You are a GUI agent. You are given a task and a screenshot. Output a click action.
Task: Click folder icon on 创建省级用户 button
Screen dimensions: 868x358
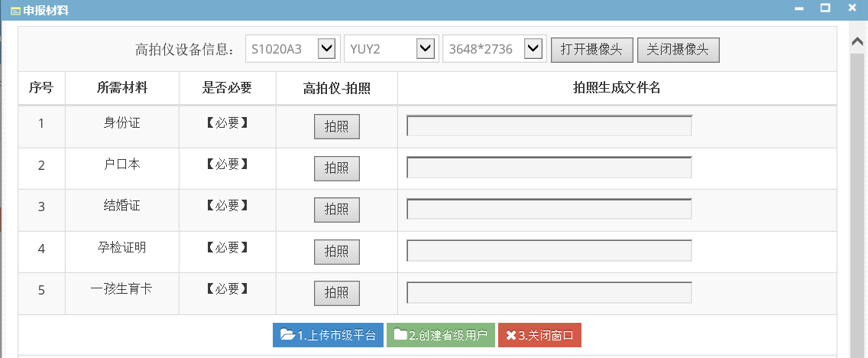[401, 335]
